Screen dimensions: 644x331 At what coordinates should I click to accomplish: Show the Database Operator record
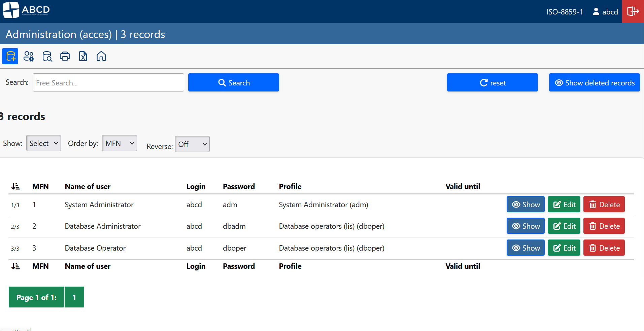(x=525, y=248)
